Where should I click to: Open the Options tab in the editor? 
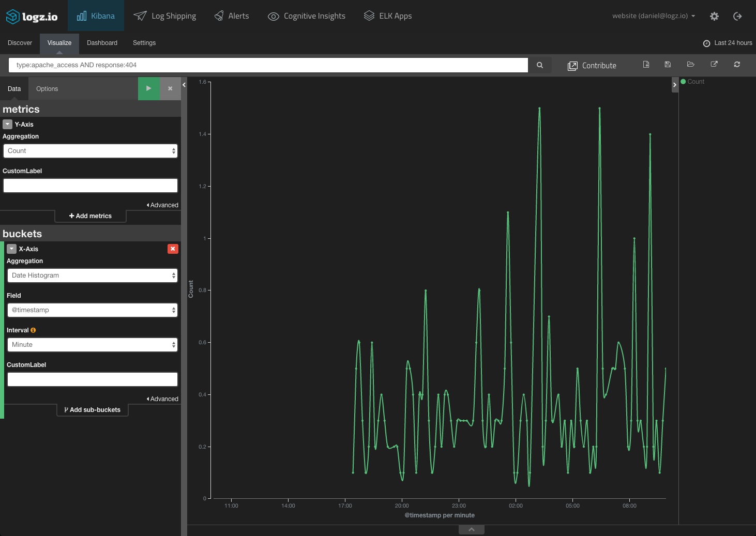coord(47,89)
